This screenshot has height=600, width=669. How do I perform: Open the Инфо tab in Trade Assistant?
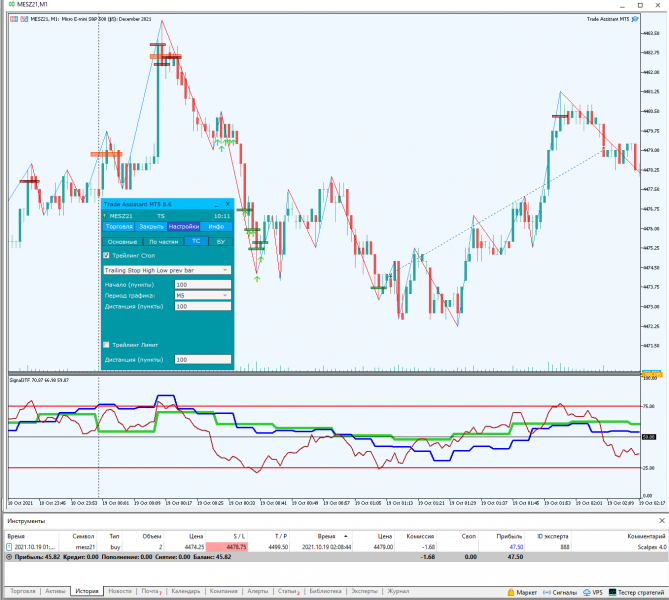(x=216, y=227)
